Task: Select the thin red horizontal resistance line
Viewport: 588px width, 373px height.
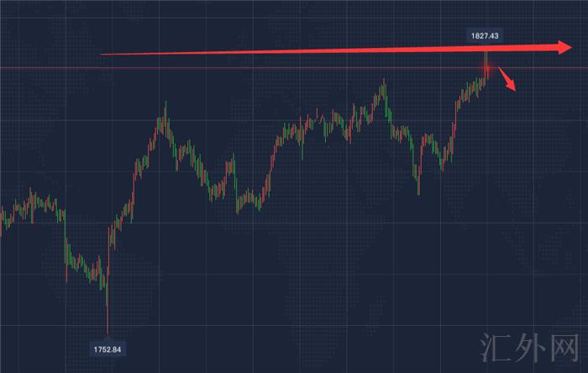Action: 252,67
